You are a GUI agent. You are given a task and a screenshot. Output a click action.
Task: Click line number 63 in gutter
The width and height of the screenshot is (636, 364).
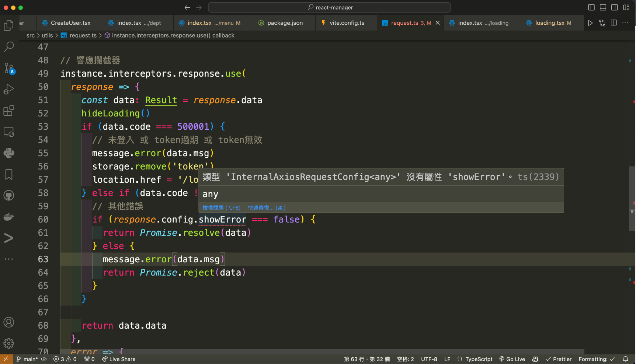coord(43,259)
